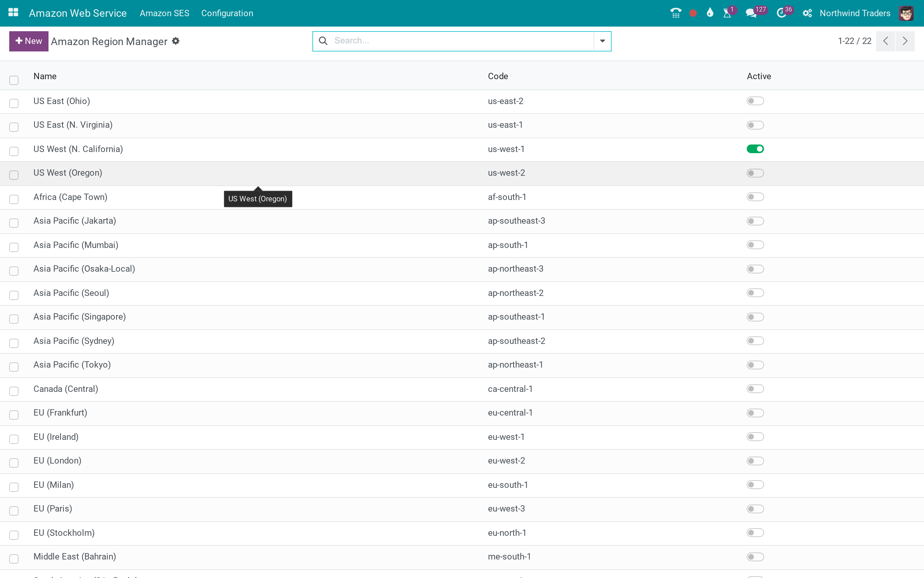Open the gear actions next to Amazon Region Manager
Image resolution: width=924 pixels, height=578 pixels.
click(x=176, y=41)
